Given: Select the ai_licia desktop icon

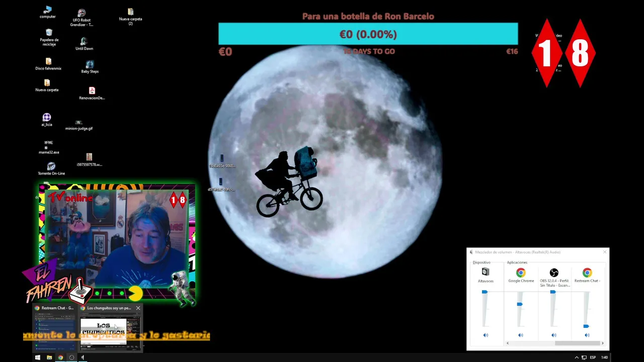Looking at the screenshot, I should [x=47, y=120].
